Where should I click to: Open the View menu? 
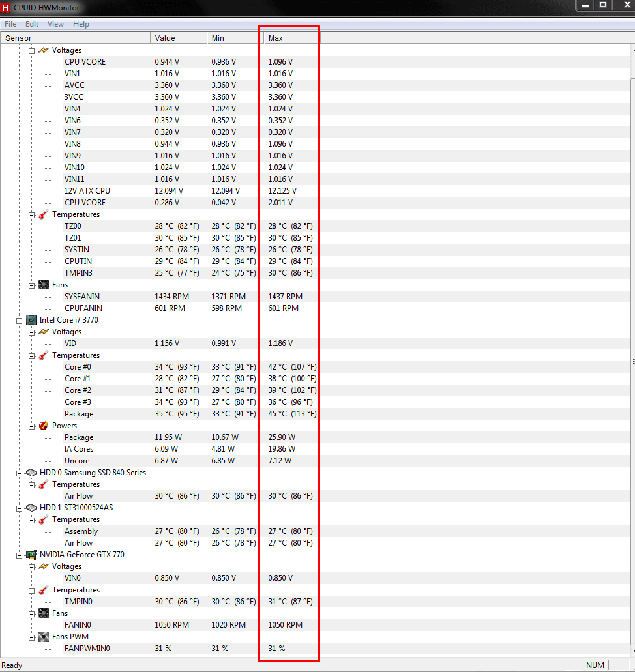(55, 24)
